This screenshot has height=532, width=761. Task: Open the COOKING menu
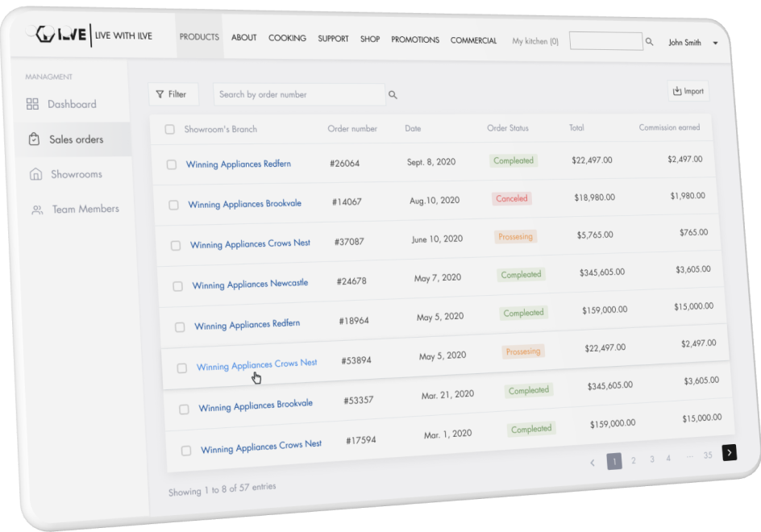point(287,38)
